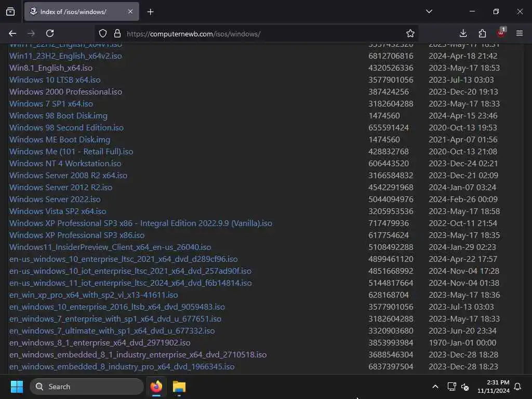This screenshot has width=532, height=399.
Task: Switch to the Index of /isos/windows/ tab
Action: point(82,11)
